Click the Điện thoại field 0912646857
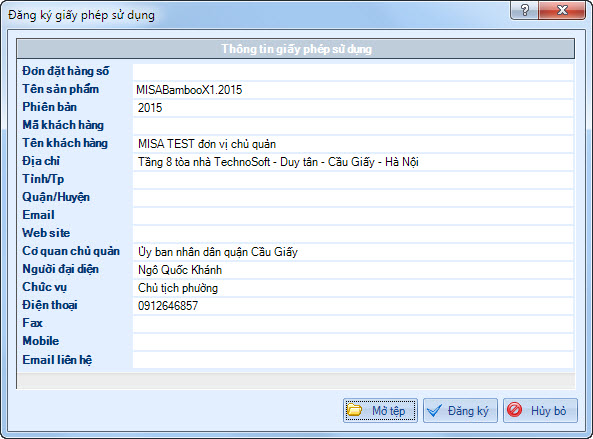593x439 pixels. (353, 306)
